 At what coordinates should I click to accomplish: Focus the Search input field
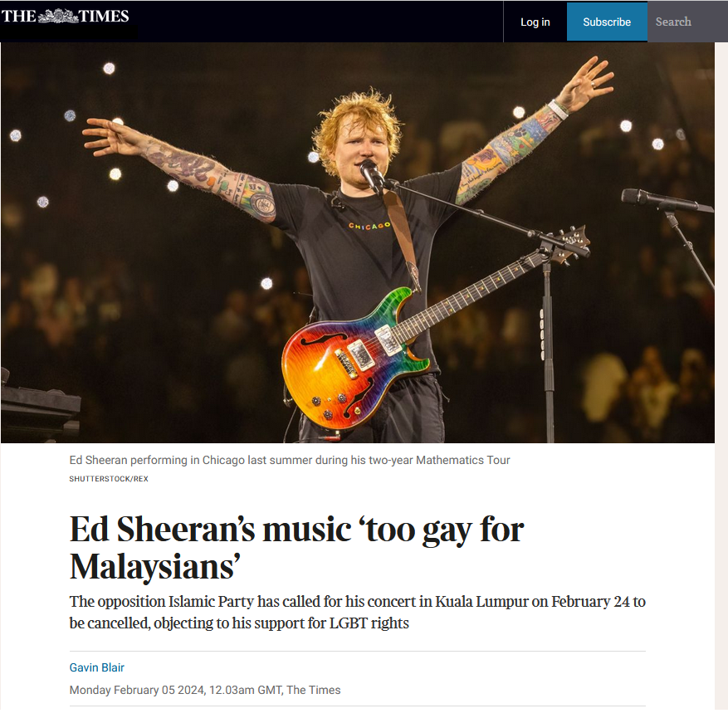[687, 22]
